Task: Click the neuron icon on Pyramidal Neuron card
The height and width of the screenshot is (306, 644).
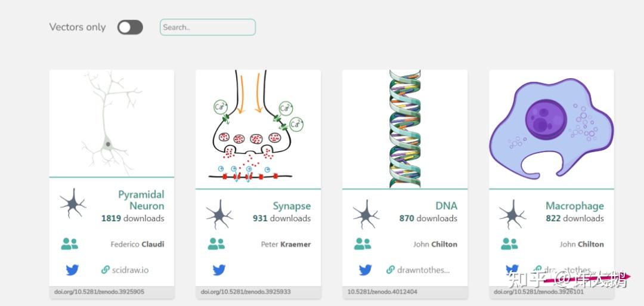Action: 73,203
